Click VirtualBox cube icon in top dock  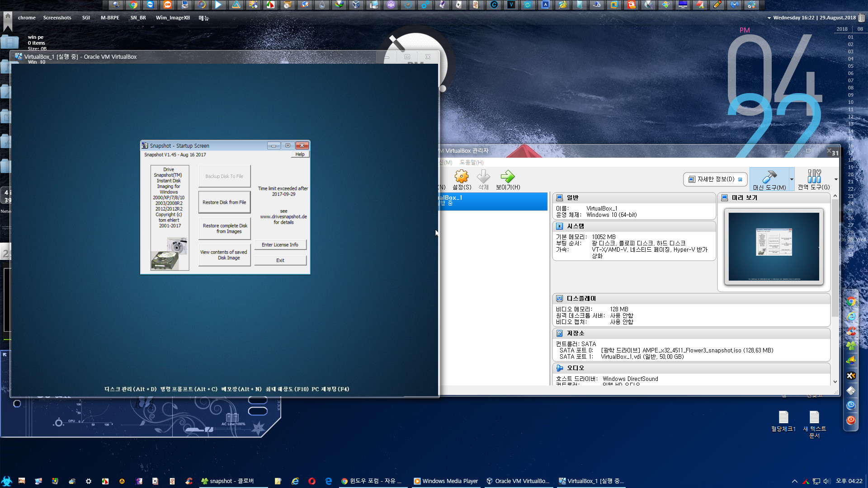pyautogui.click(x=356, y=5)
